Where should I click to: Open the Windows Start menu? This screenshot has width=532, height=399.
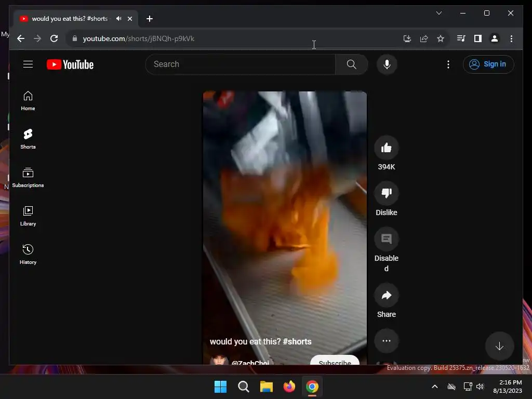tap(220, 387)
